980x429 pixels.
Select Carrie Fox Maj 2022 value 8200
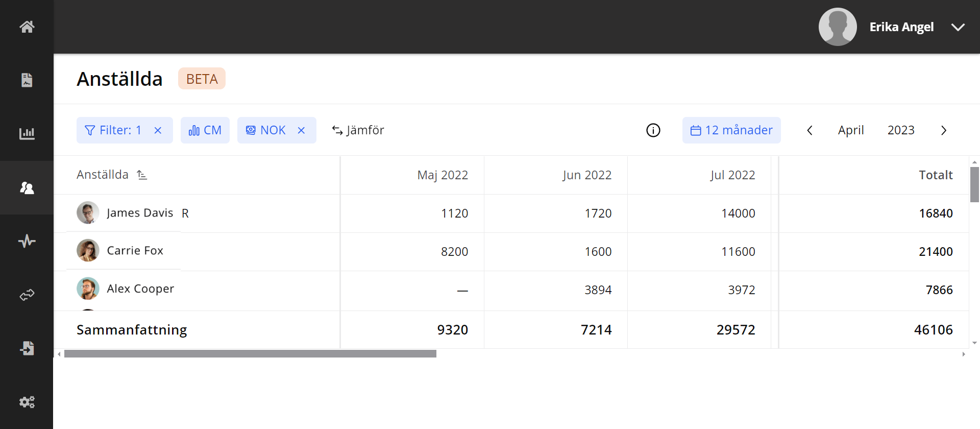(454, 252)
